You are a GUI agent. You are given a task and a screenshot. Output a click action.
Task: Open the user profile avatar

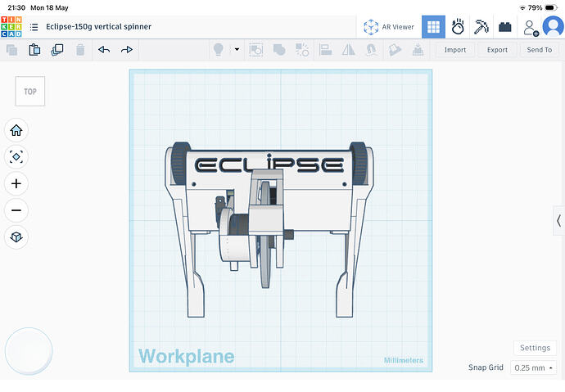(553, 27)
